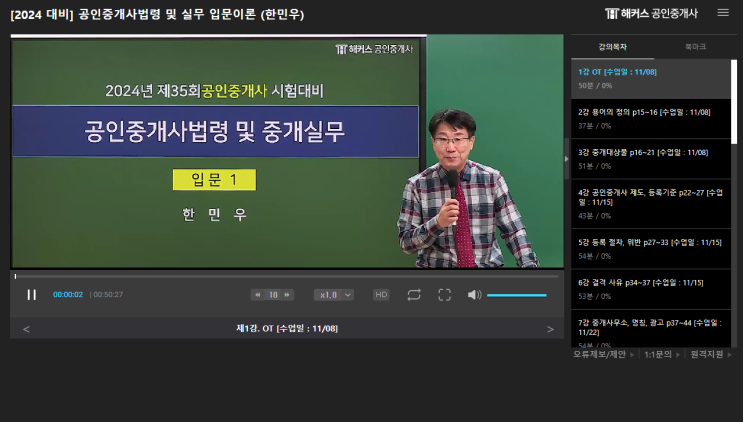The width and height of the screenshot is (743, 422).
Task: Click the video progress bar
Action: tap(287, 276)
